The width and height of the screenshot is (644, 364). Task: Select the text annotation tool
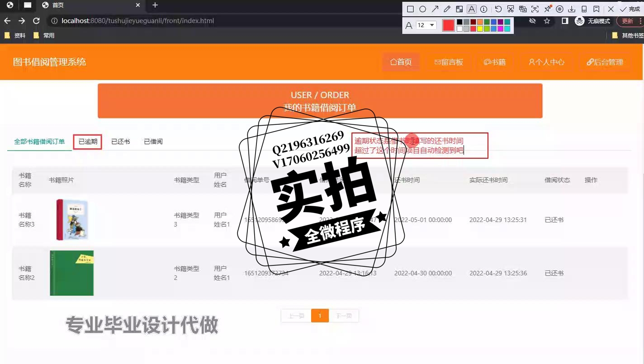pos(472,9)
